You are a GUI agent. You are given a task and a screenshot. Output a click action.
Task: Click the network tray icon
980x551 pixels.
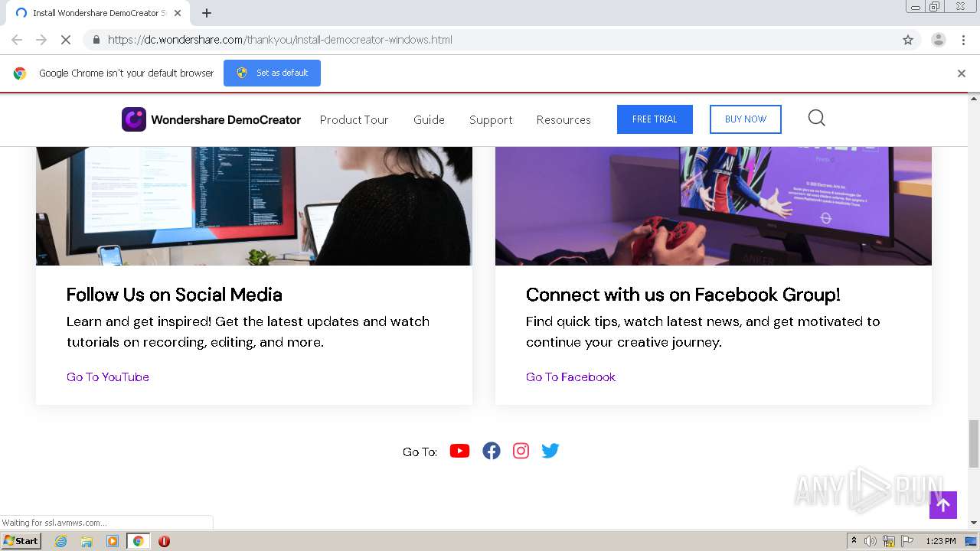889,541
